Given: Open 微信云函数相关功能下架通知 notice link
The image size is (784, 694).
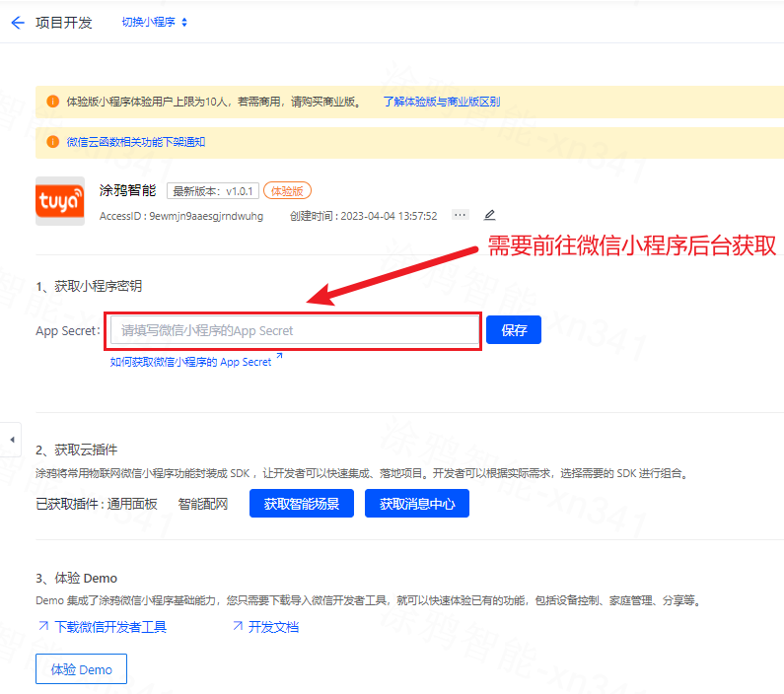Looking at the screenshot, I should pyautogui.click(x=136, y=142).
